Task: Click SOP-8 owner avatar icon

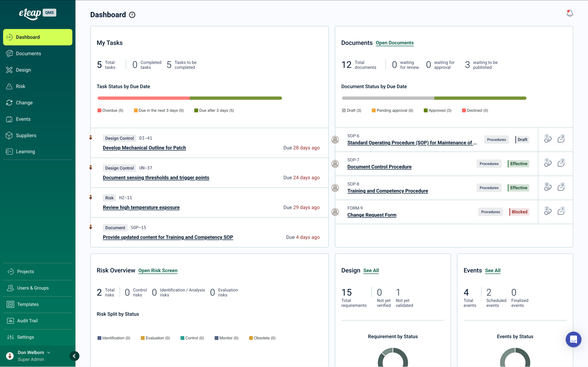Action: pyautogui.click(x=335, y=188)
